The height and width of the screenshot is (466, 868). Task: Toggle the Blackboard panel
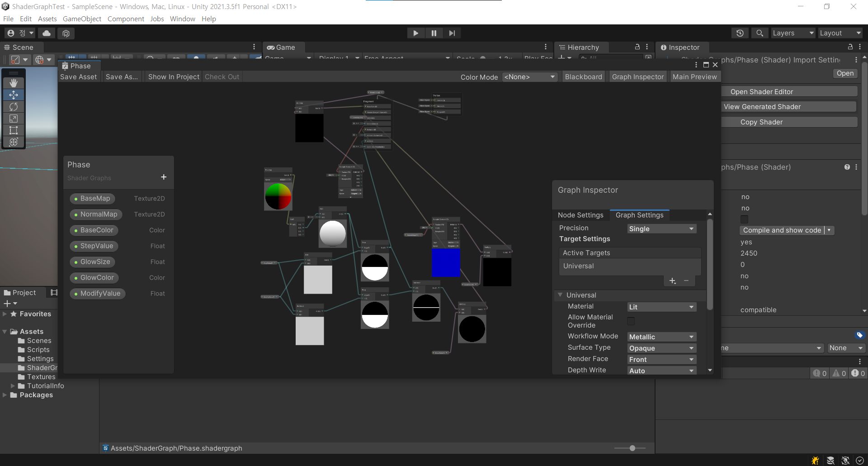pos(583,77)
